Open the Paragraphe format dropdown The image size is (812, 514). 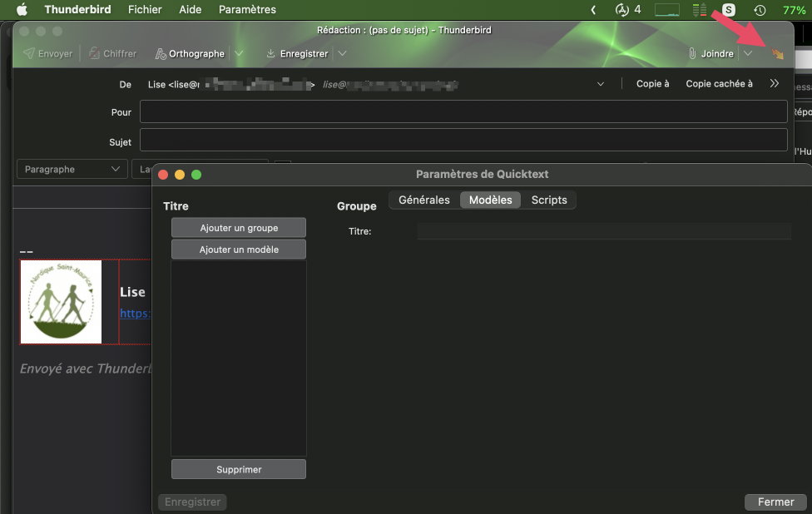72,170
